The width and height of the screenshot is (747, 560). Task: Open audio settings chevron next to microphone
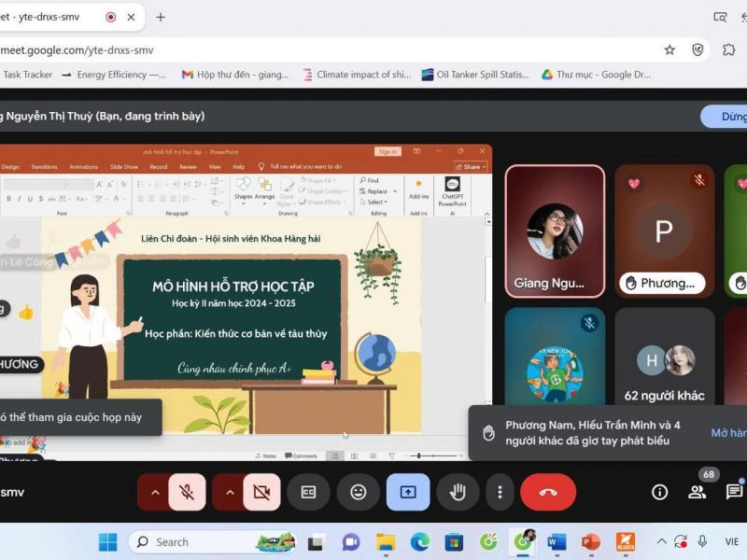155,492
